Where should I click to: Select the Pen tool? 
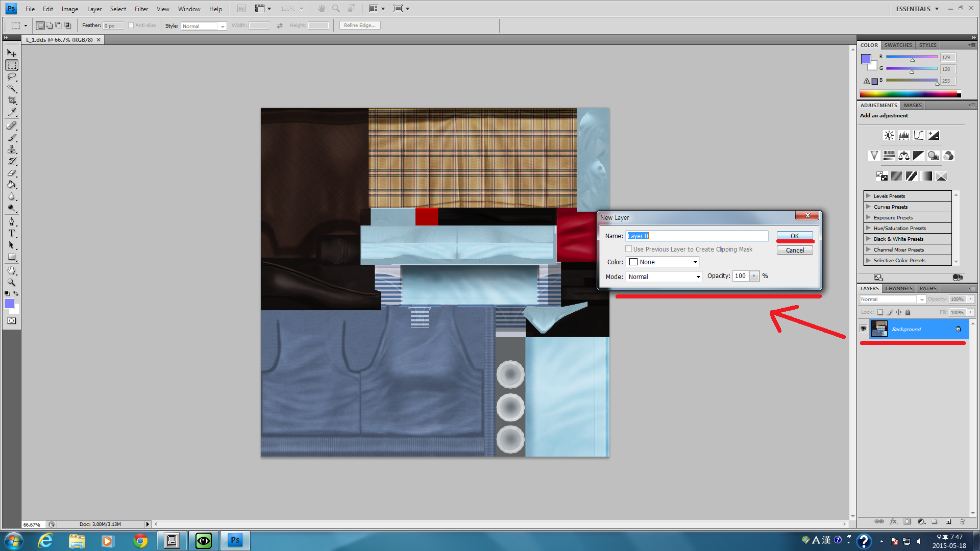12,221
